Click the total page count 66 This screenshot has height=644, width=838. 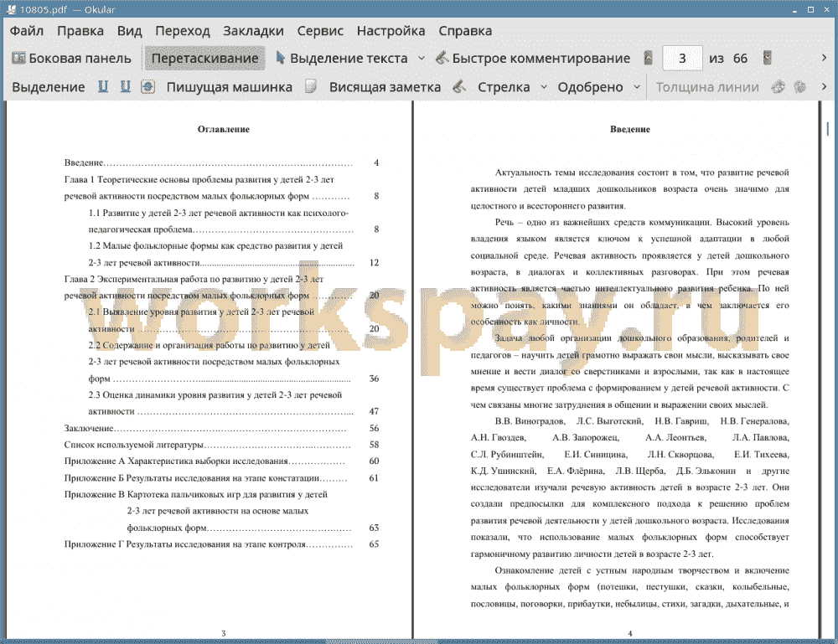pyautogui.click(x=740, y=59)
